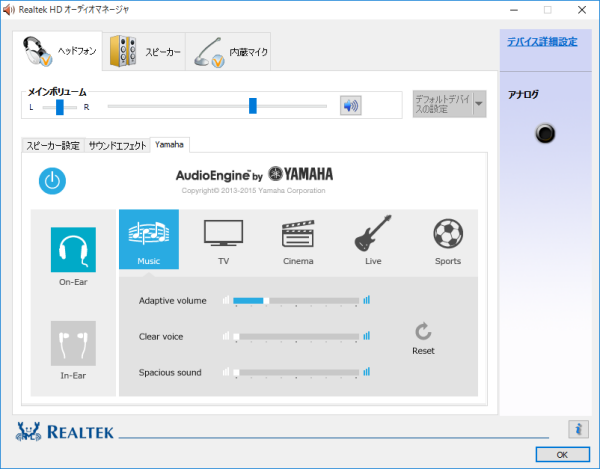Set Clear voice to minimum icon
This screenshot has height=469, width=600.
[x=226, y=336]
